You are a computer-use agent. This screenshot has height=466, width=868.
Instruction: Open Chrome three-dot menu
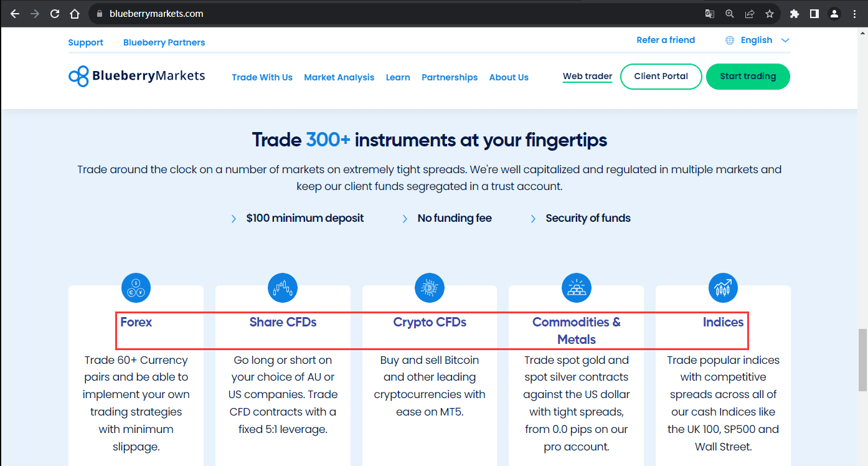[x=854, y=14]
